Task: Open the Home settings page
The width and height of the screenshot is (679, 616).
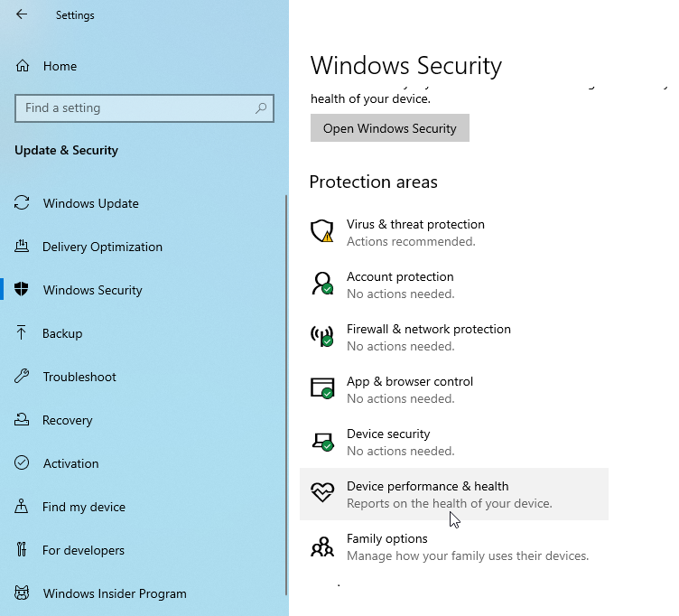Action: click(x=143, y=66)
